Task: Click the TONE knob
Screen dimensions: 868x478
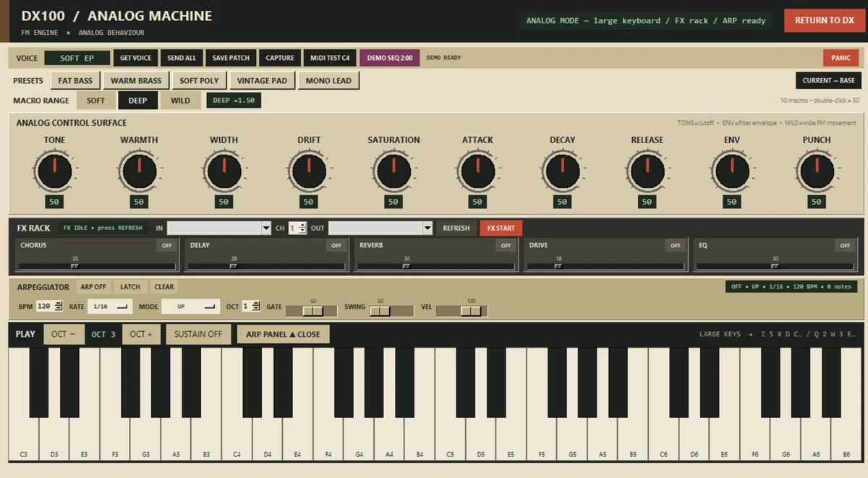Action: 54,171
